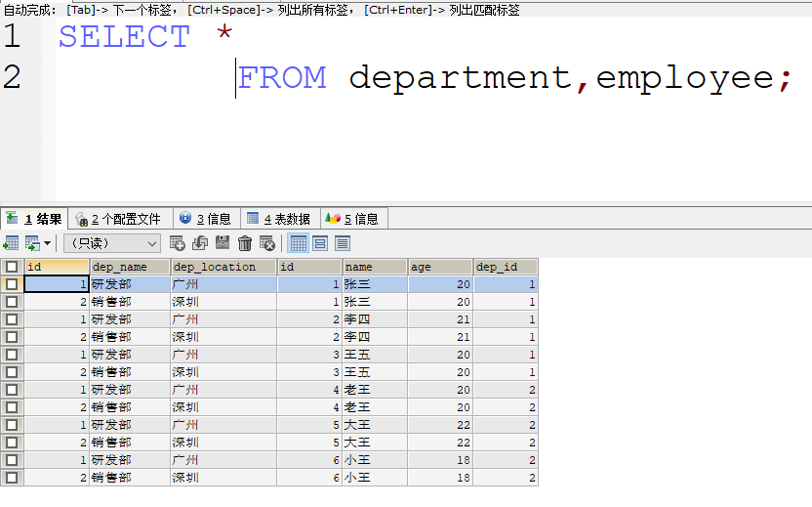This screenshot has height=507, width=812.
Task: Check the row 销售部 with 张三
Action: [x=12, y=302]
